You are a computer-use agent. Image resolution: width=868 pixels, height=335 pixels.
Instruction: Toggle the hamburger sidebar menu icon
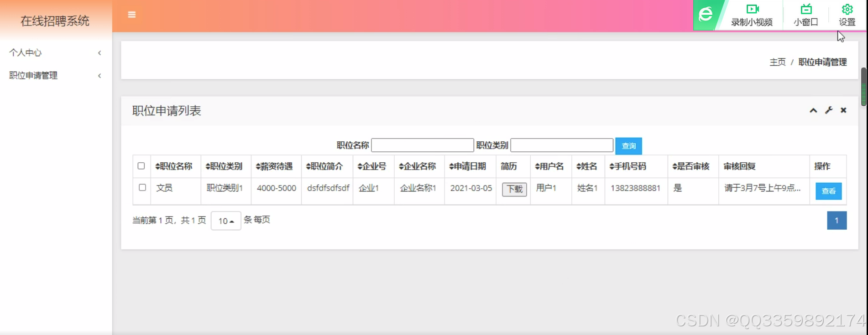[x=132, y=15]
